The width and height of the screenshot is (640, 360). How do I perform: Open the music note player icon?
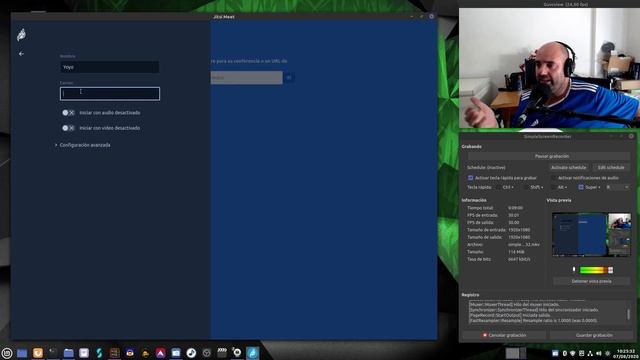pos(191,353)
